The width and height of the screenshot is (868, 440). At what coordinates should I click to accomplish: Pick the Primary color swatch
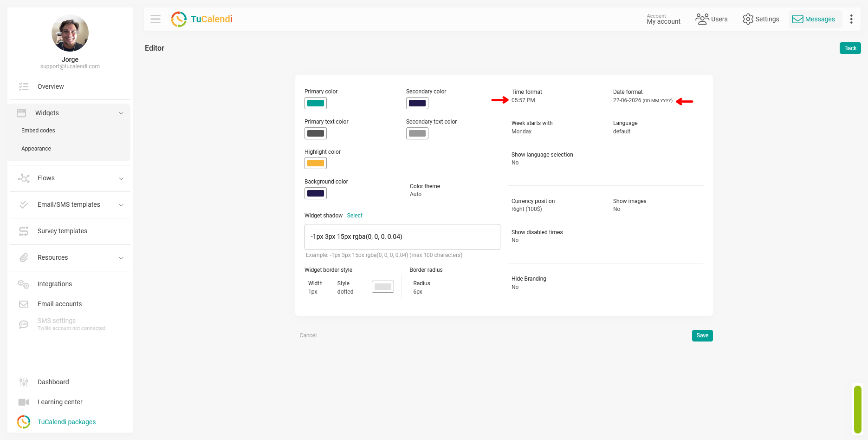pyautogui.click(x=316, y=103)
